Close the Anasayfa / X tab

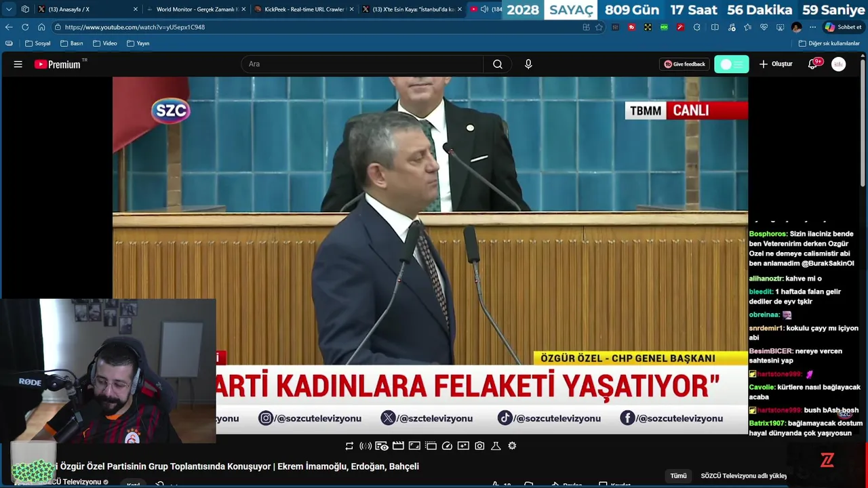tap(136, 9)
